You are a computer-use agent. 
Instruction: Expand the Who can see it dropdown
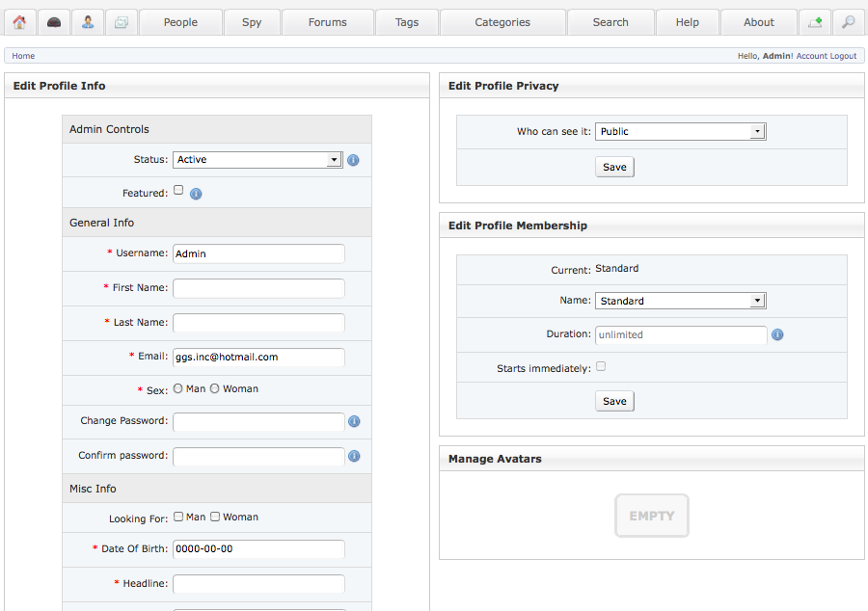[x=680, y=132]
